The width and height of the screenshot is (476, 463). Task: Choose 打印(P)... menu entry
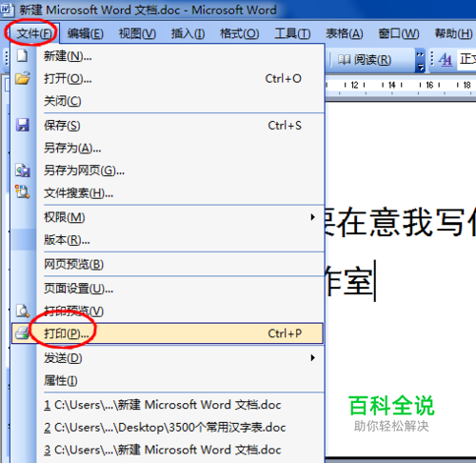pyautogui.click(x=168, y=333)
